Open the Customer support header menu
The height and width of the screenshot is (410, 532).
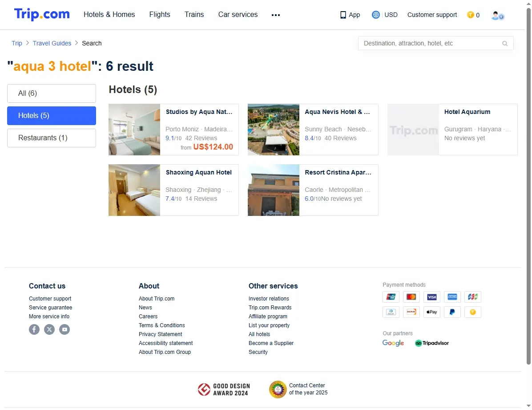(432, 15)
